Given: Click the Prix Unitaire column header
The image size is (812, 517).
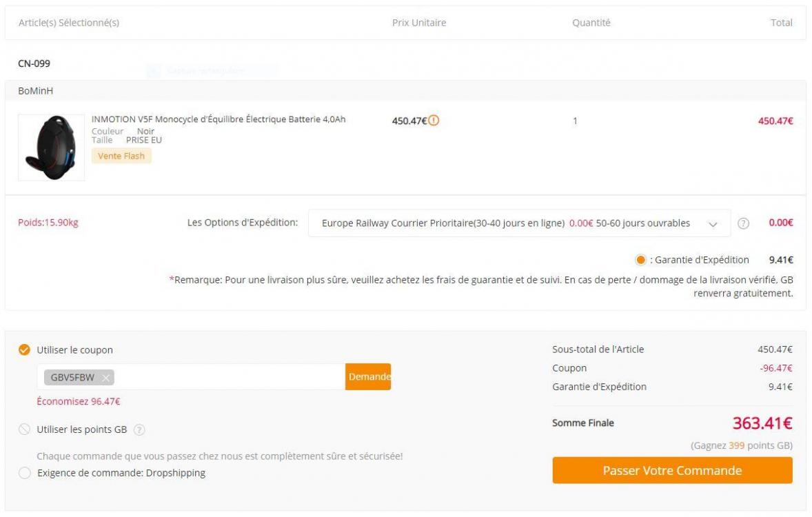Looking at the screenshot, I should click(419, 23).
